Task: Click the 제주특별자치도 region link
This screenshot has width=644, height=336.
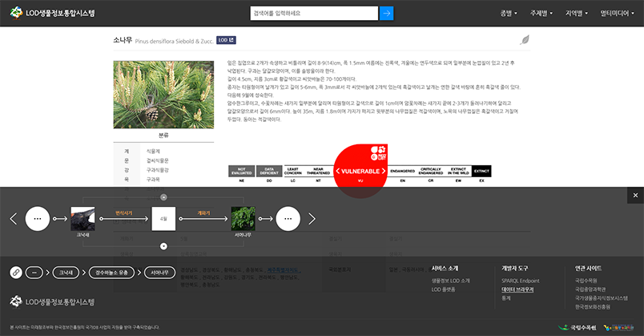Action: (x=283, y=270)
